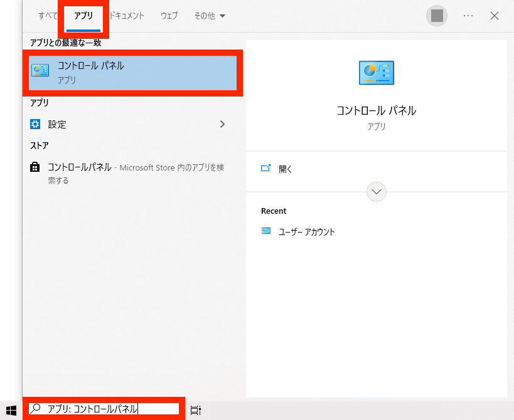Viewport: 514px width, 420px height.
Task: Click 開く to launch Control Panel
Action: [x=285, y=169]
